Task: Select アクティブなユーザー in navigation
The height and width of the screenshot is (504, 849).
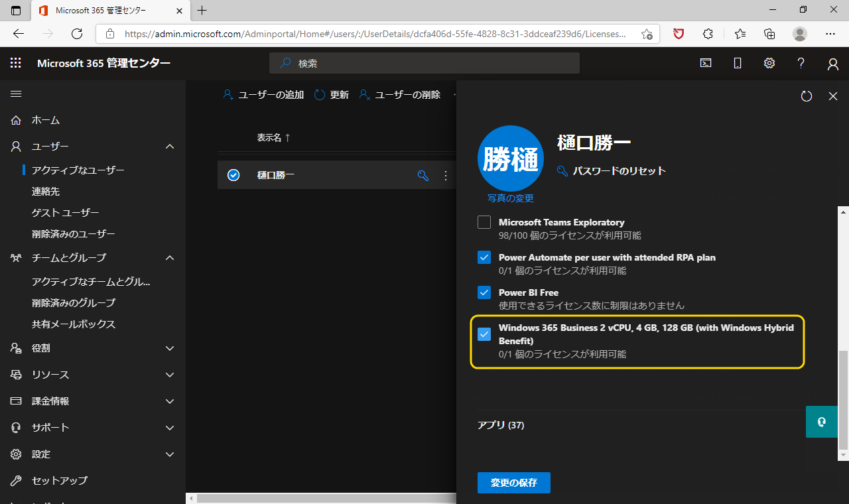Action: pos(78,170)
